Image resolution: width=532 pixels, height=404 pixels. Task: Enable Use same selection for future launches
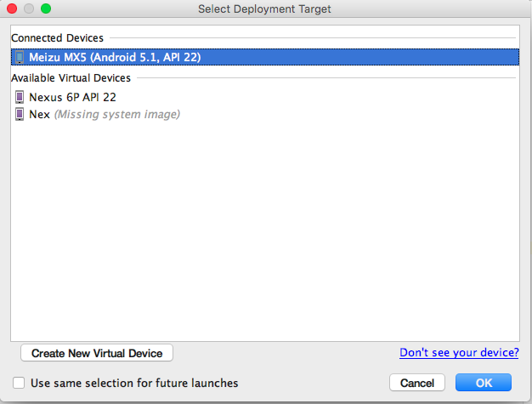(19, 383)
